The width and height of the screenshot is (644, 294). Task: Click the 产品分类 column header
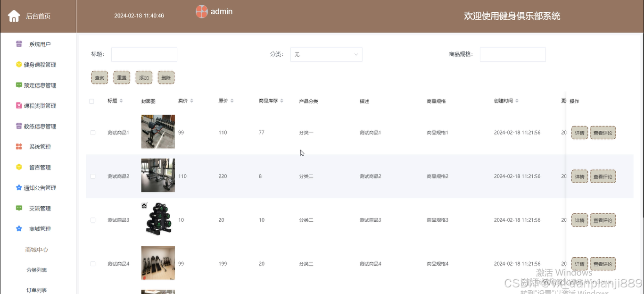[308, 101]
